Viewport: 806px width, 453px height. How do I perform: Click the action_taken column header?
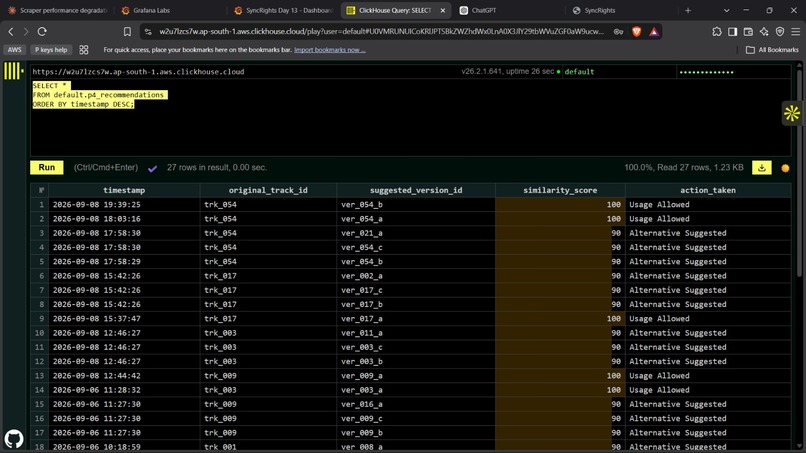tap(708, 190)
